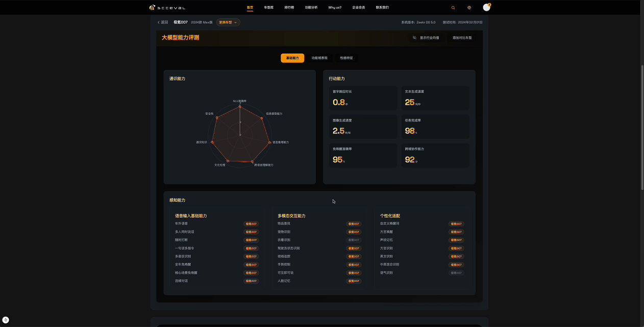644x327 pixels.
Task: Click the 文化伦理 radar point
Action: [x=228, y=161]
